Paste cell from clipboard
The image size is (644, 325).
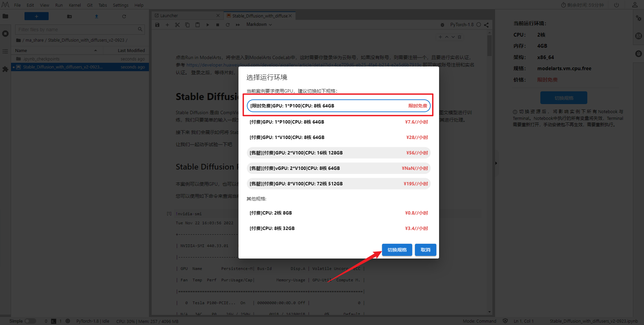tap(198, 25)
